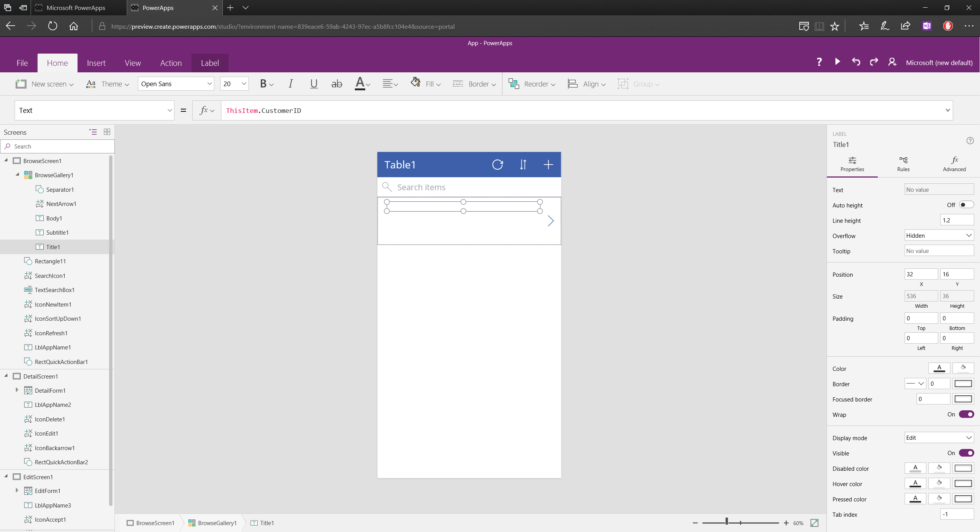980x532 pixels.
Task: Click the Redo arrow icon
Action: pos(874,62)
